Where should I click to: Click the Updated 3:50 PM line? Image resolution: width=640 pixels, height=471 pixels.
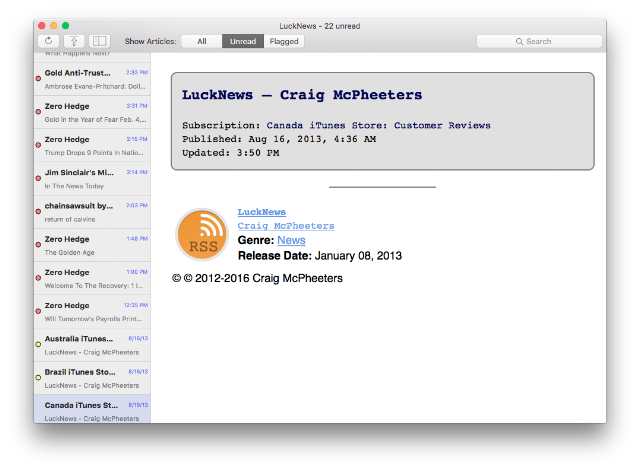pos(231,153)
